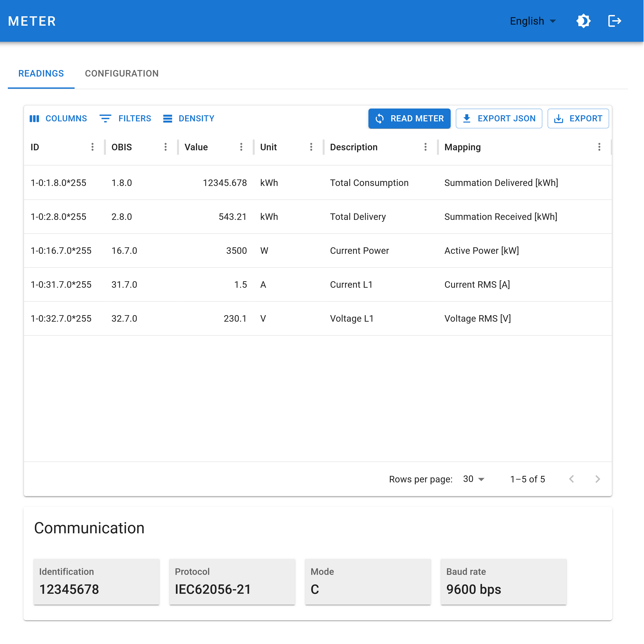Toggle the dark/light theme brightness icon
Screen dimensions: 644x644
coord(583,21)
